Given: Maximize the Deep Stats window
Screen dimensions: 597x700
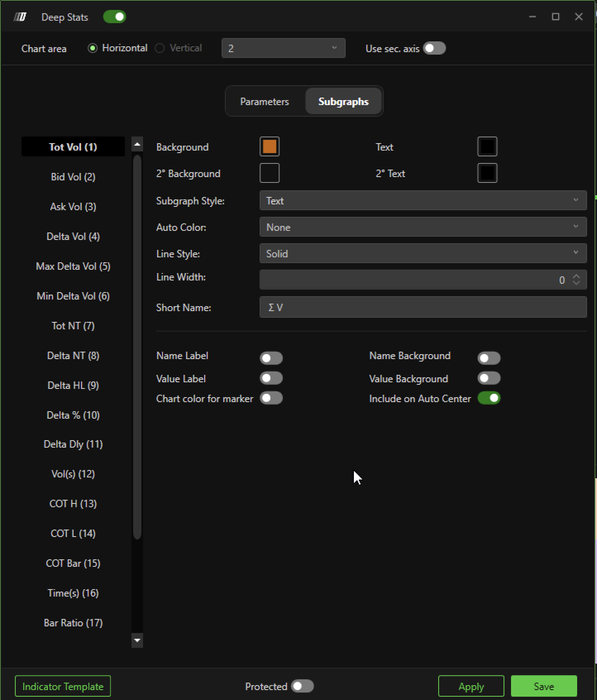Looking at the screenshot, I should pos(555,17).
